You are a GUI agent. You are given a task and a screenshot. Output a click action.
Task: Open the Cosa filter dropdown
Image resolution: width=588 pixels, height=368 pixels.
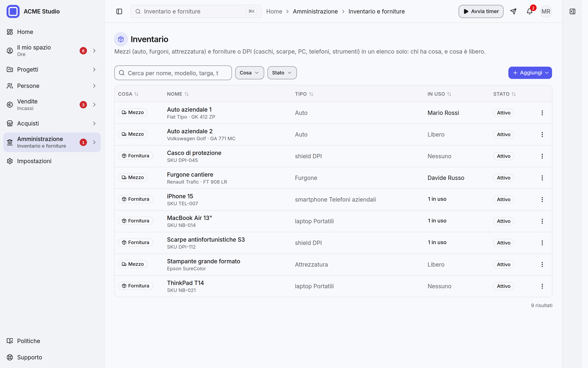pyautogui.click(x=249, y=73)
